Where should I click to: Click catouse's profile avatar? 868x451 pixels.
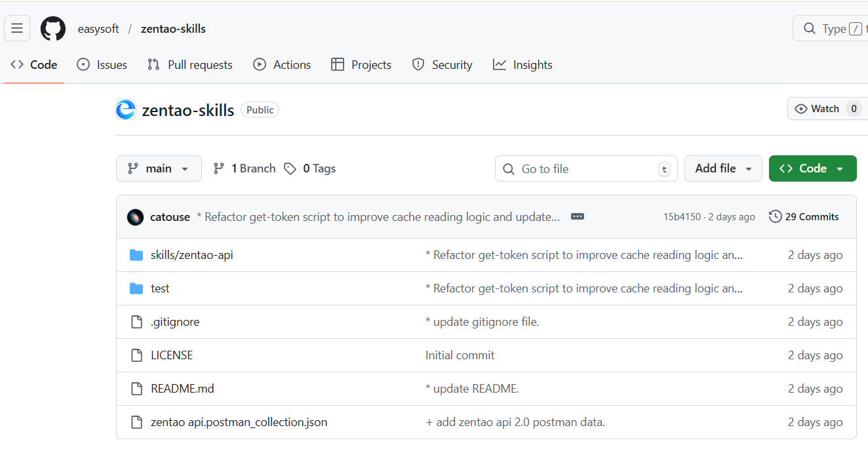(x=136, y=217)
